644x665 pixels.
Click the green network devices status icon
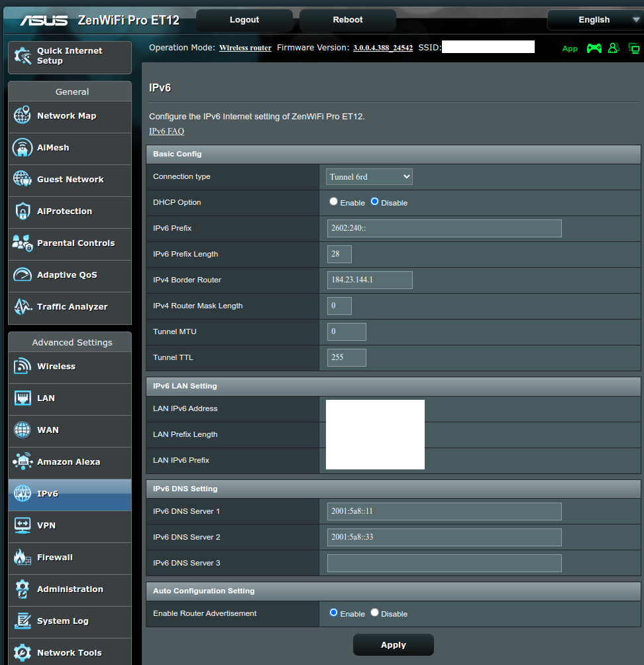click(x=634, y=48)
